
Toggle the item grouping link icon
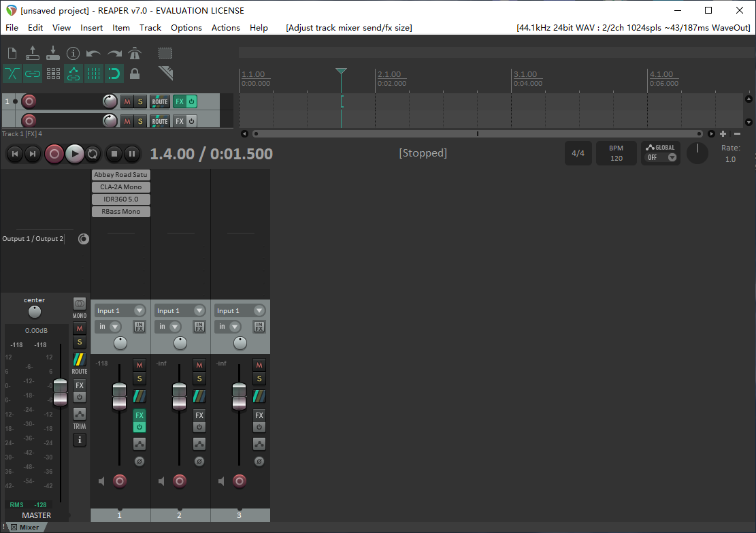pyautogui.click(x=32, y=74)
